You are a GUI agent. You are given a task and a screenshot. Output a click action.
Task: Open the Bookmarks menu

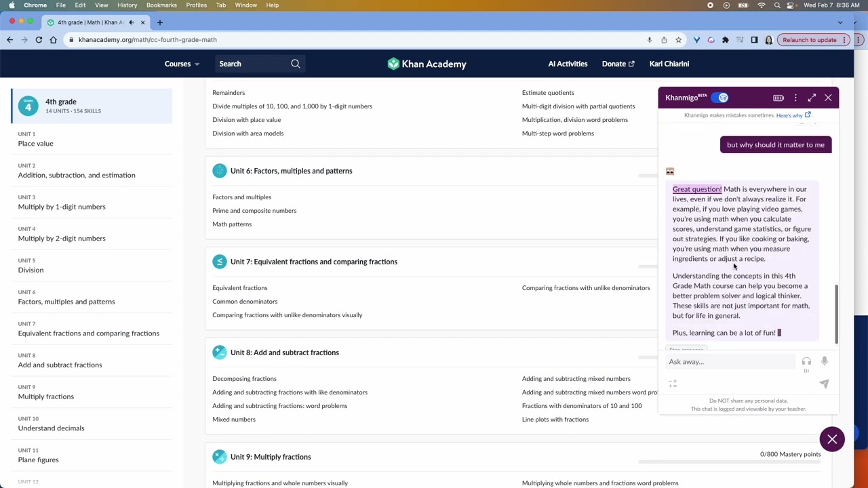[x=161, y=5]
